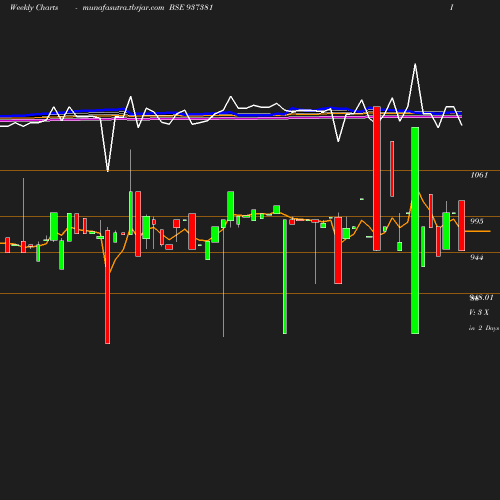Click the peak of the white indicator line
This screenshot has width=500, height=500.
[415, 64]
